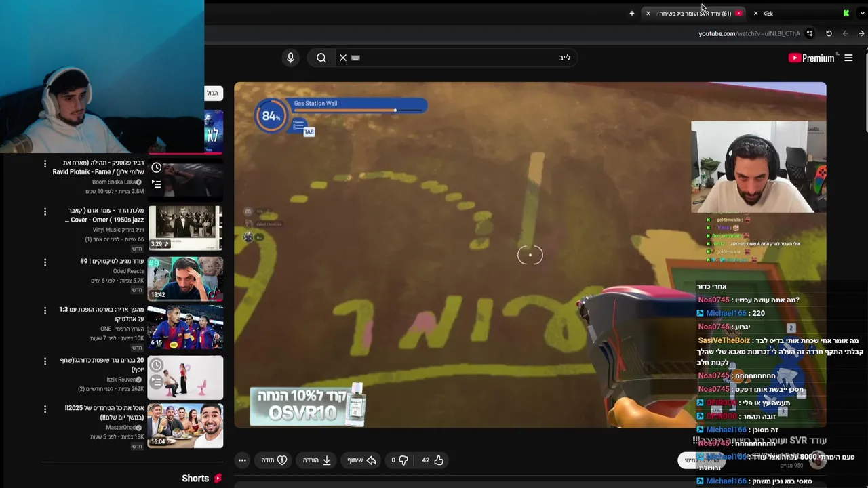Click the 84% circular progress indicator
The width and height of the screenshot is (868, 488).
coord(271,117)
